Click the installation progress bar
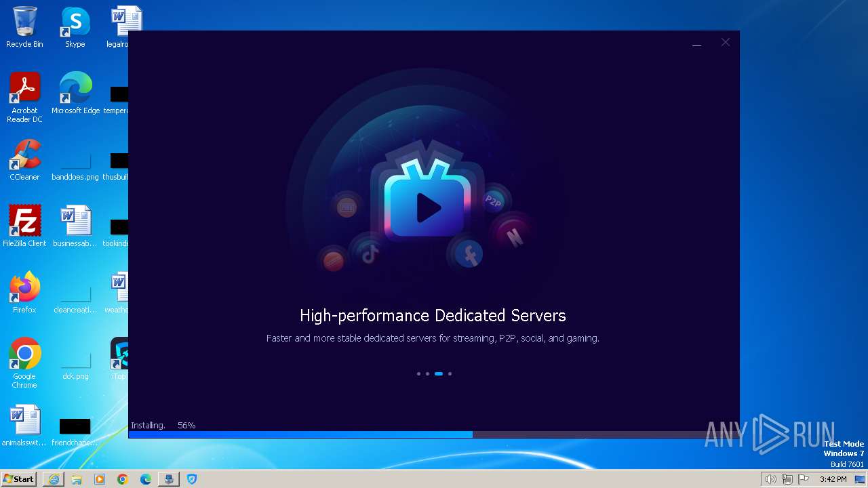The width and height of the screenshot is (868, 488). (x=434, y=434)
